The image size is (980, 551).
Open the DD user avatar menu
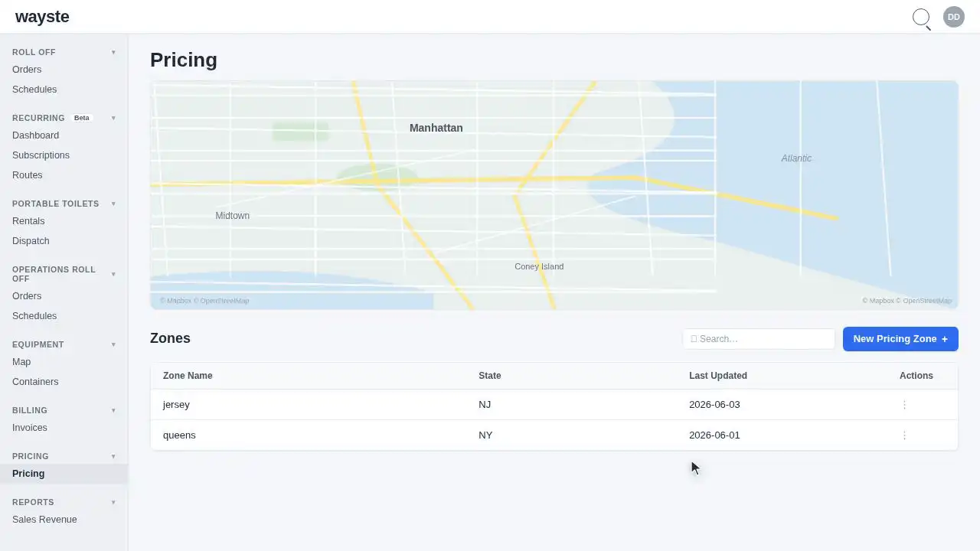[954, 17]
